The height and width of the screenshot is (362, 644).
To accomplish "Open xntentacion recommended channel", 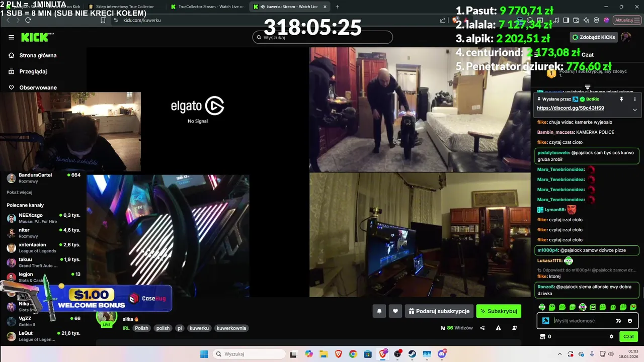I will [x=43, y=247].
